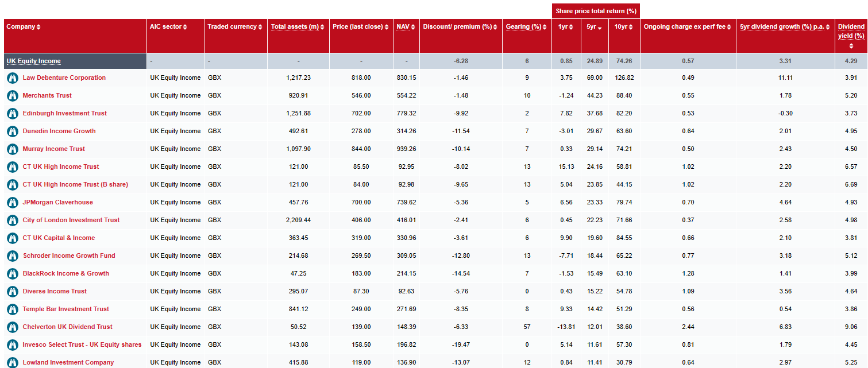This screenshot has height=368, width=868.
Task: Click binoculars icon beside BlackRock Income & Growth
Action: (x=13, y=274)
